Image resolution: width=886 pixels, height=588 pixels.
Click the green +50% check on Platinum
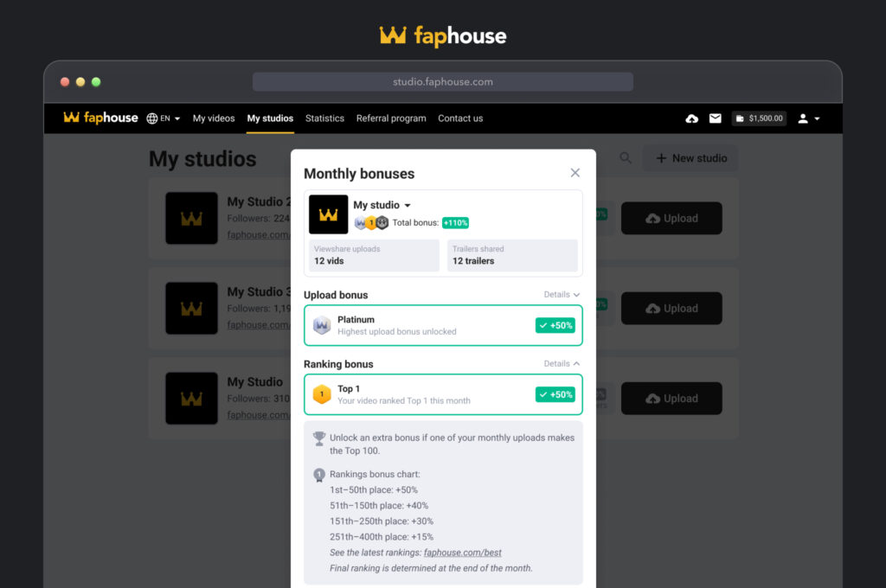click(x=555, y=325)
